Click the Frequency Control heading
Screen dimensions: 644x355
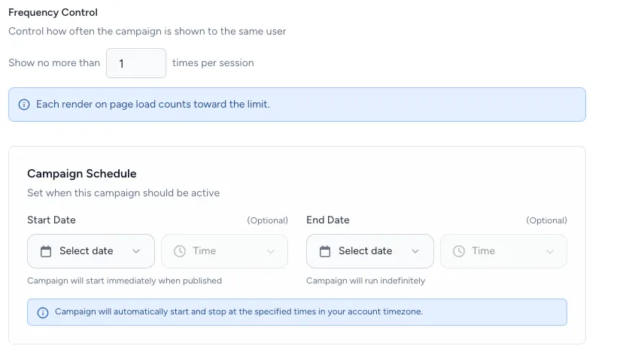53,13
